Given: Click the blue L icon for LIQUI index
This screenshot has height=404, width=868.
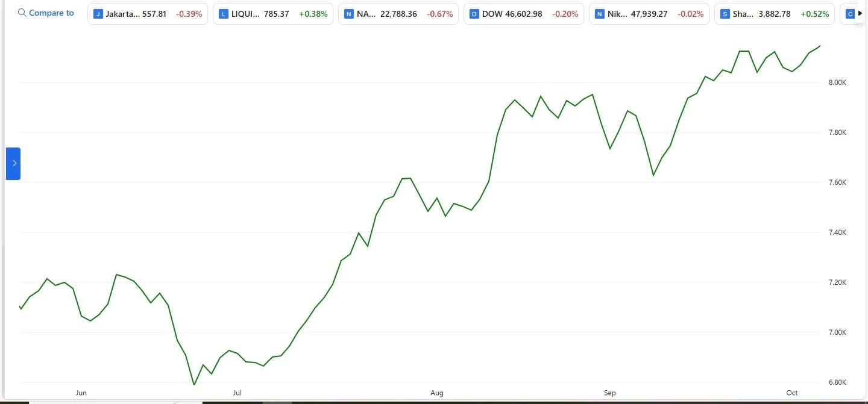Looking at the screenshot, I should click(x=224, y=14).
